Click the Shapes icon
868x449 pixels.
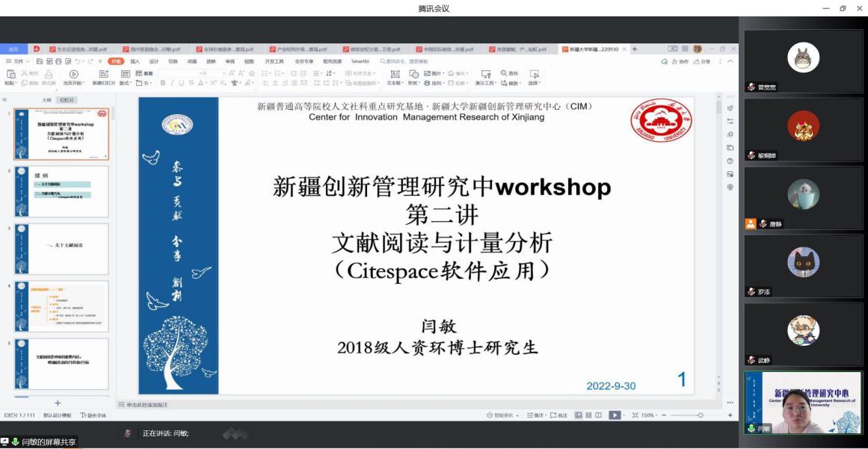(413, 73)
